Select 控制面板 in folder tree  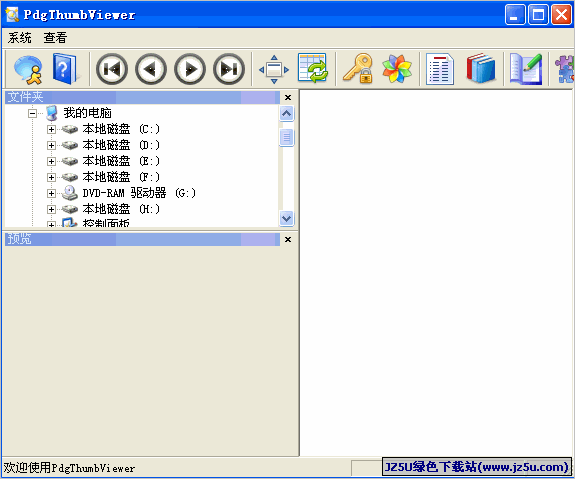pos(106,223)
